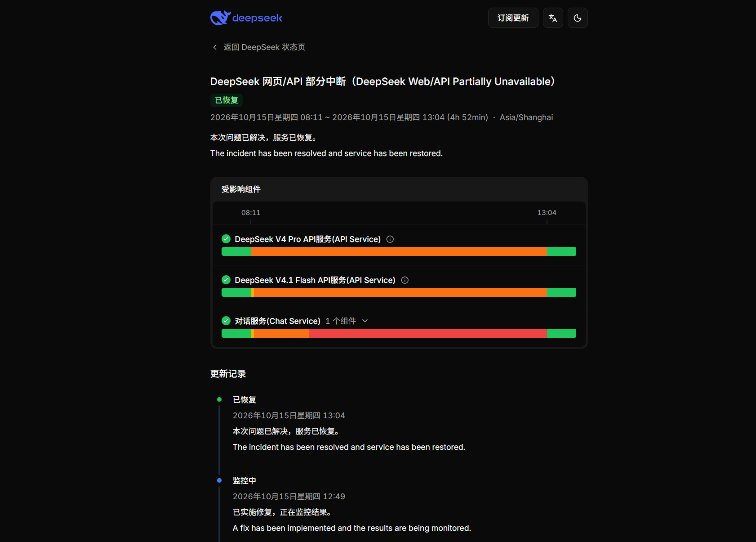Click the 监控中 update title
This screenshot has height=542, width=756.
tap(245, 481)
